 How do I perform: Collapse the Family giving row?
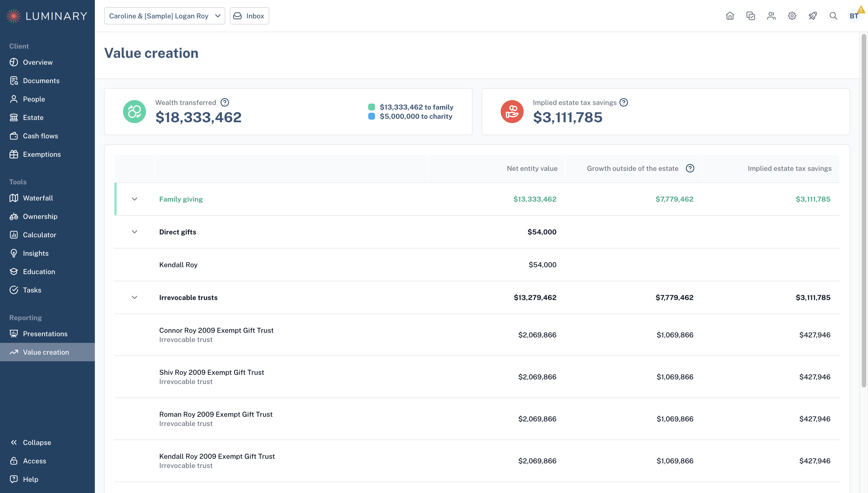(x=134, y=199)
